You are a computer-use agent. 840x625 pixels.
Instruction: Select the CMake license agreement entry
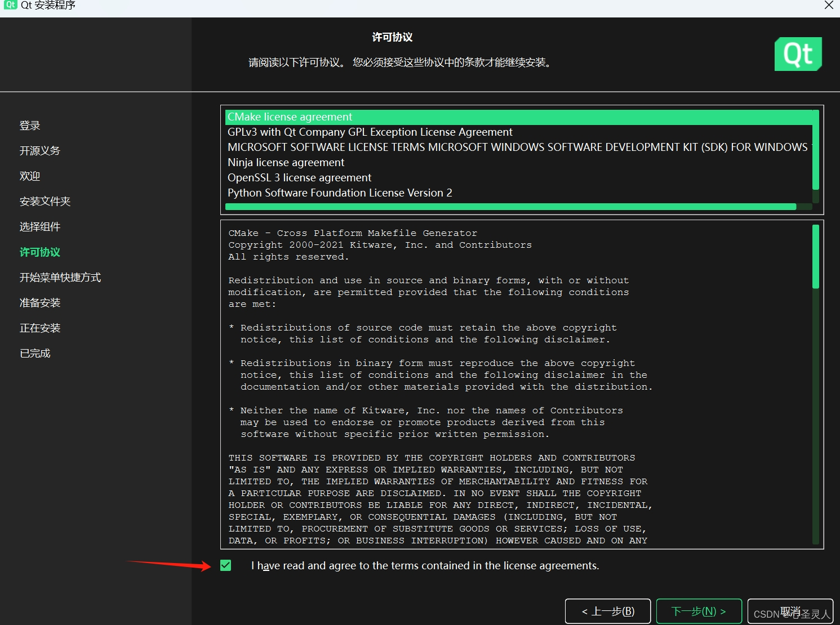coord(290,117)
